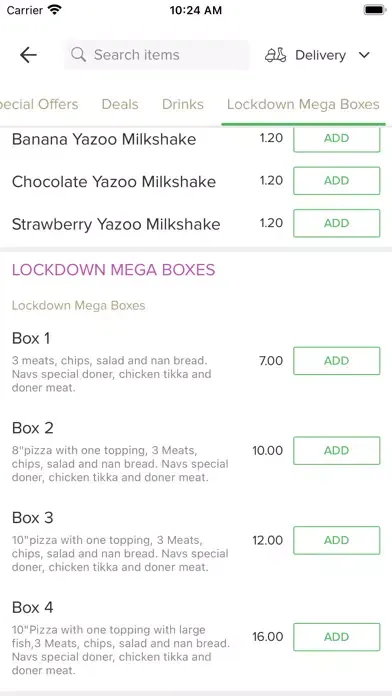Viewport: 392px width, 696px height.
Task: Click the Search items field
Action: tap(157, 55)
